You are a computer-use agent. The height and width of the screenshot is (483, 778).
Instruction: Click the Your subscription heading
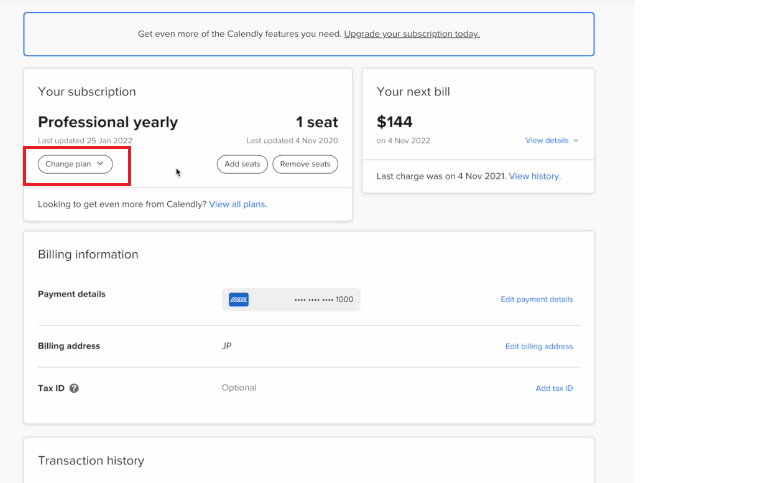point(87,92)
